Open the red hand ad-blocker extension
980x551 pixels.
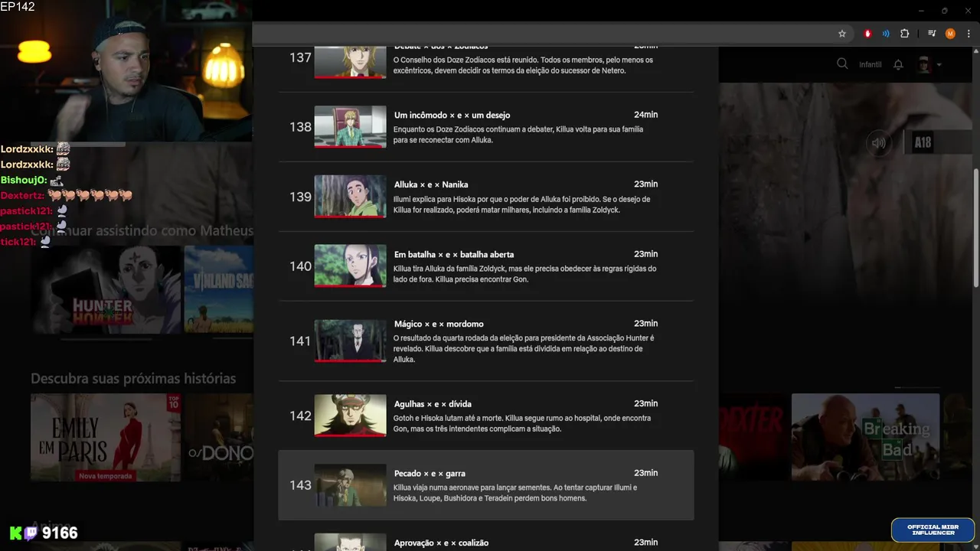pos(867,34)
